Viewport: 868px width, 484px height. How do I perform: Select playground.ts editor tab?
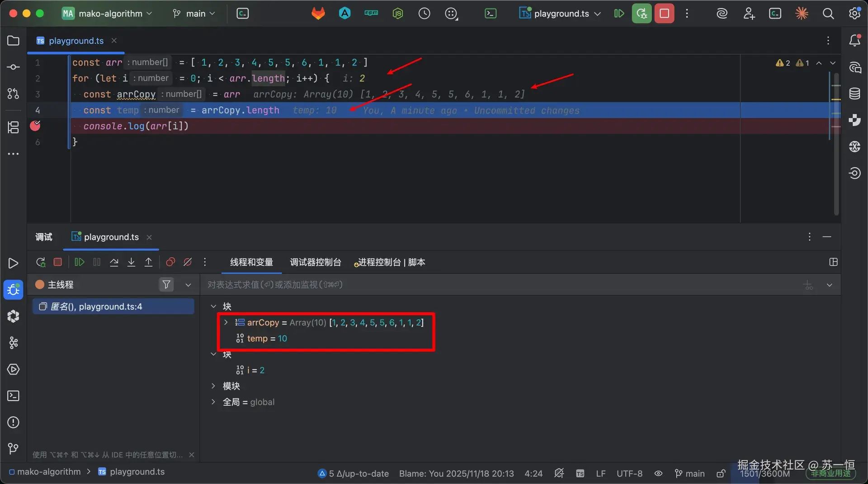76,41
